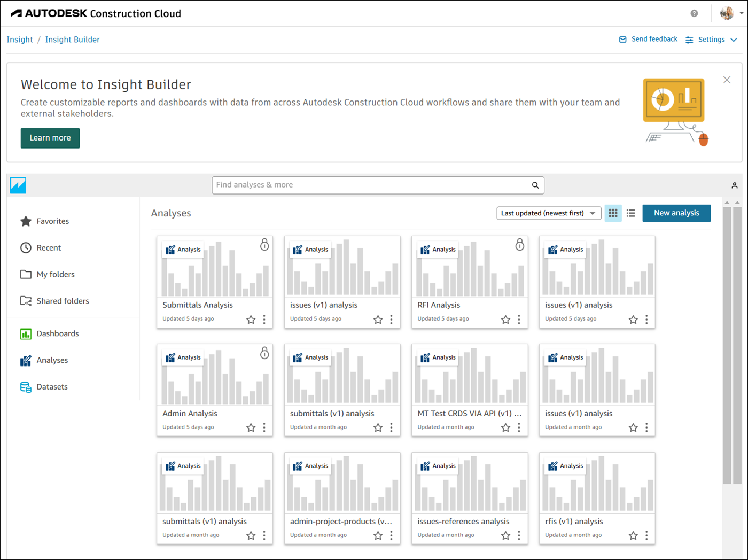Open the Last updated sort dropdown
Viewport: 748px width, 560px height.
(549, 213)
